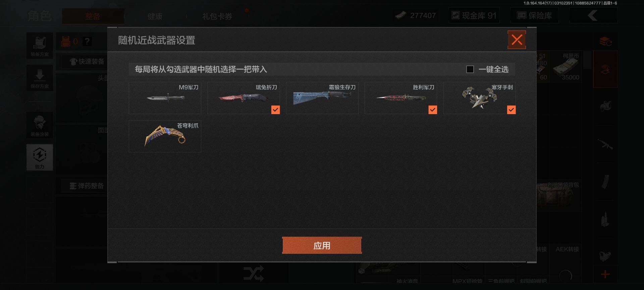Click the back arrow icon
644x290 pixels.
(x=593, y=15)
